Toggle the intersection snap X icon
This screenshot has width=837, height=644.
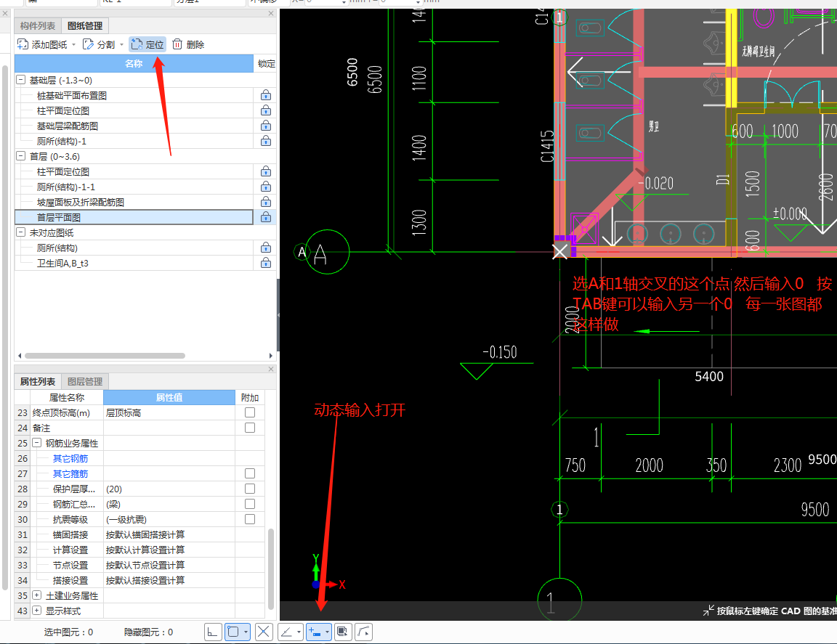point(264,632)
